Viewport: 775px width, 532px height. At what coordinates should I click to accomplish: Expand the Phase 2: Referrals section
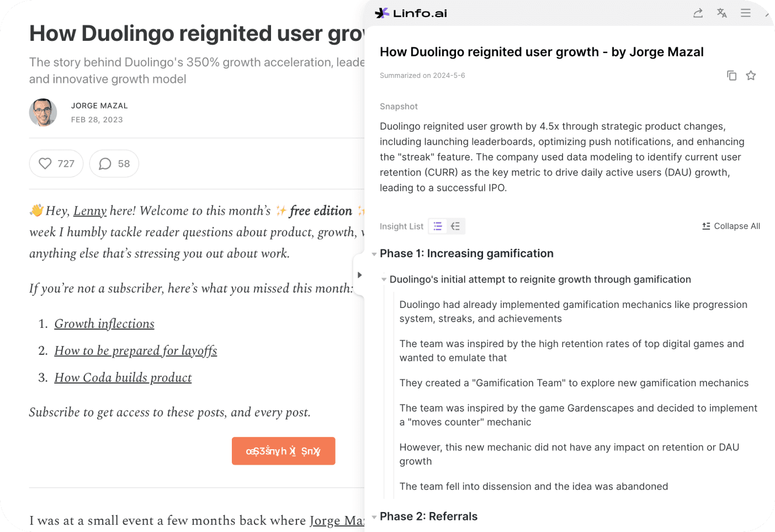tap(374, 517)
